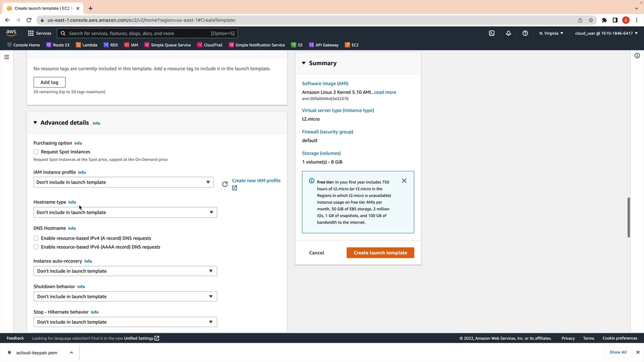This screenshot has width=644, height=362.
Task: Open the AWS support help icon
Action: tap(525, 33)
